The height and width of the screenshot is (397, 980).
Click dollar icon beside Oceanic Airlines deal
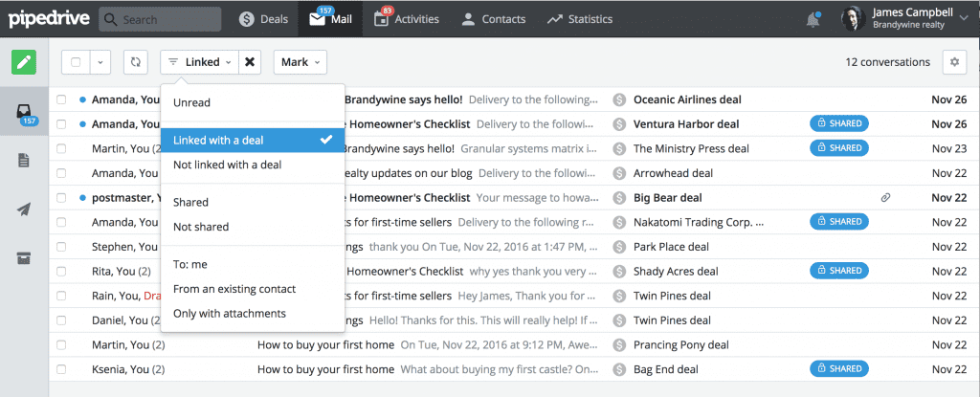pos(619,99)
